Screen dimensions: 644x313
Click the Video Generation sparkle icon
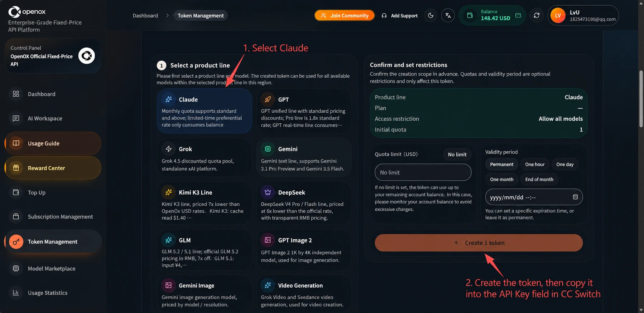(268, 285)
